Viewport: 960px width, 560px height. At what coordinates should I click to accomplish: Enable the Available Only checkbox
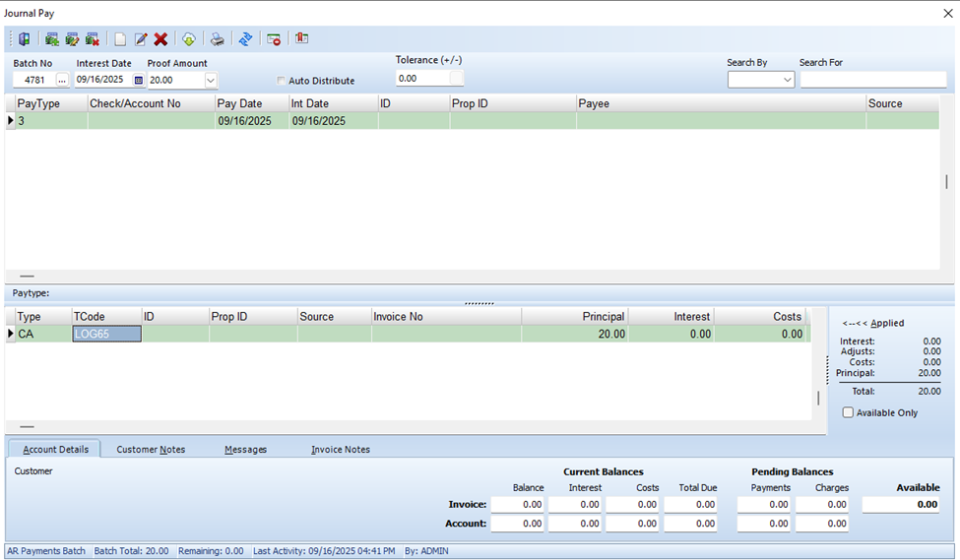click(x=848, y=412)
